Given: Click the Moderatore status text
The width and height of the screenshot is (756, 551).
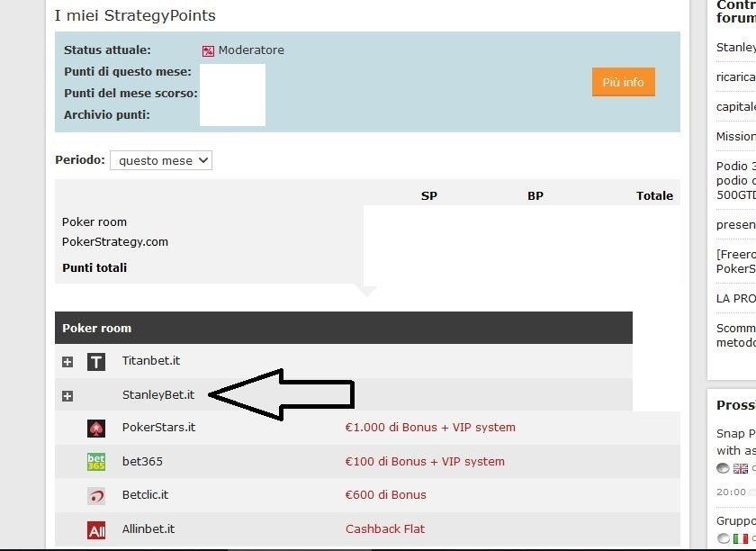Looking at the screenshot, I should tap(251, 50).
